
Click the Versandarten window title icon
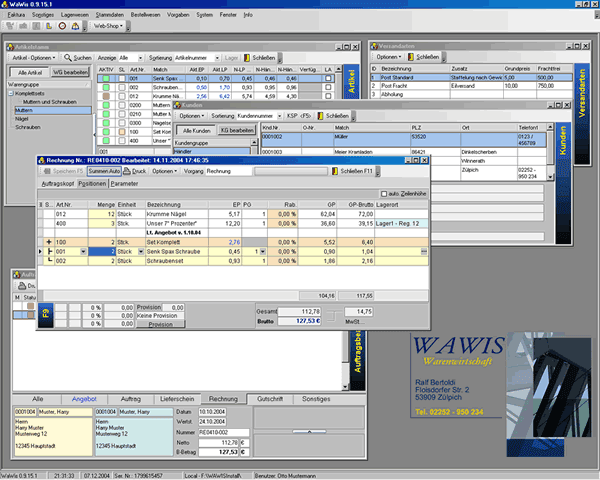click(x=374, y=46)
